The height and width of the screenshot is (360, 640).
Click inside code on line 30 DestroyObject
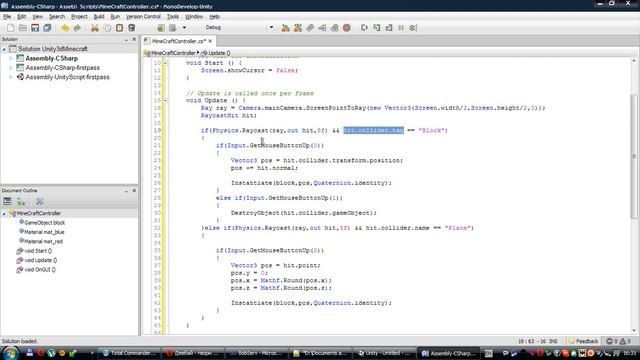tap(303, 213)
